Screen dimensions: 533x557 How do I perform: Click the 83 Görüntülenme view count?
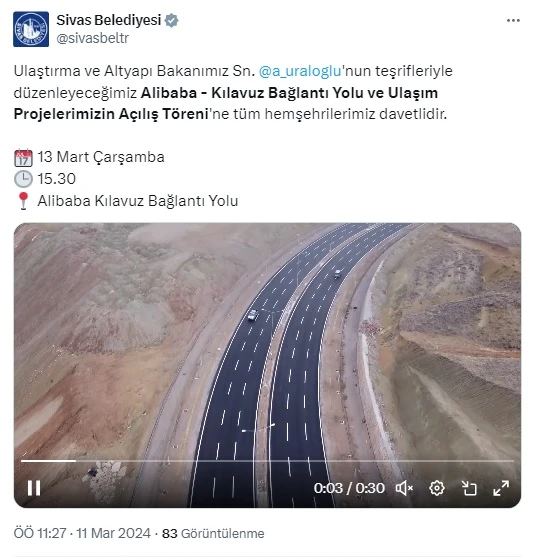coord(213,533)
